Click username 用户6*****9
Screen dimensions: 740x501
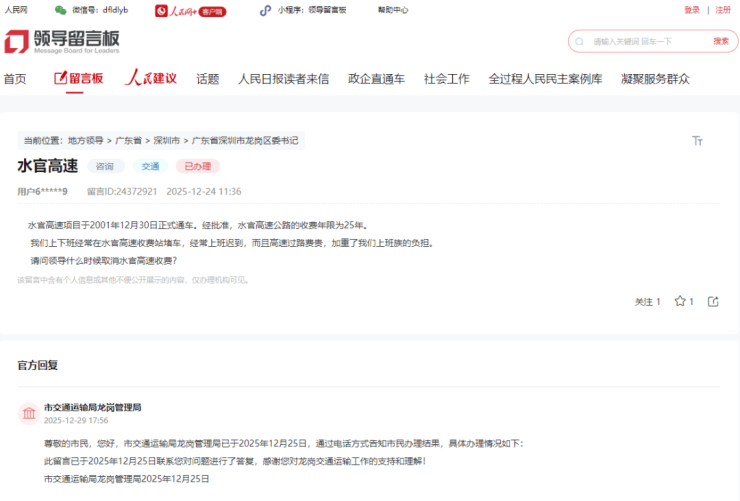point(42,192)
